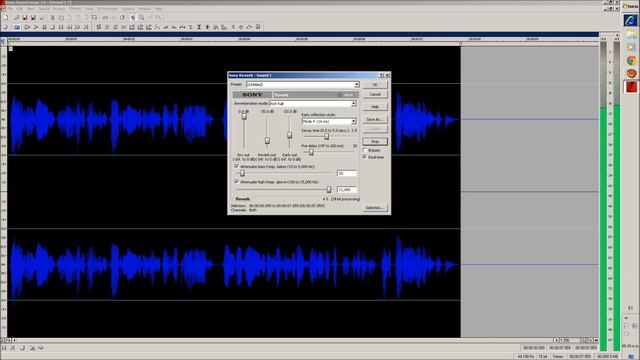The image size is (640, 360).
Task: Jump to start of the file
Action: click(x=61, y=27)
